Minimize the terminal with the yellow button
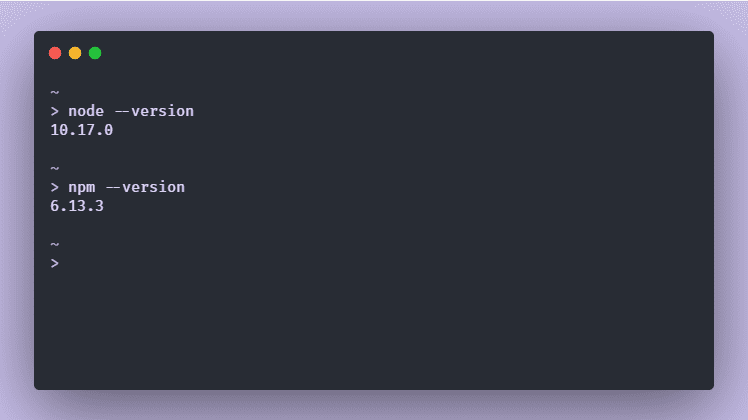748x420 pixels. (75, 53)
